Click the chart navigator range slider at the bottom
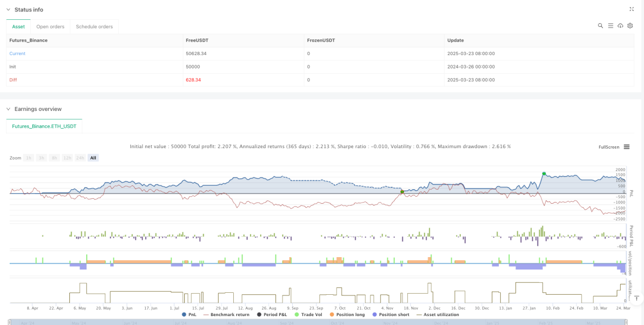644x325 pixels. click(321, 322)
